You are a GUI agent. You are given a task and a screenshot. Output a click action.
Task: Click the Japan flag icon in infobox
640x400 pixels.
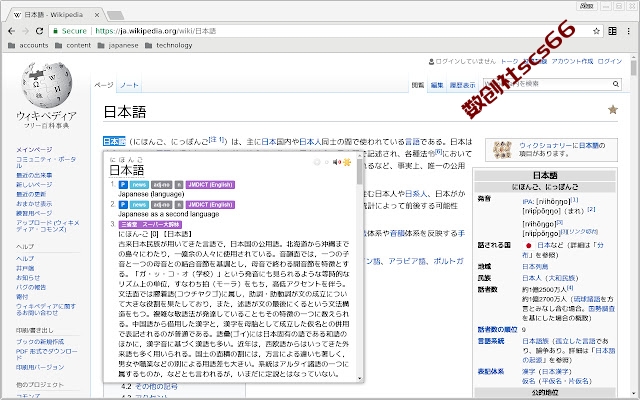click(528, 245)
